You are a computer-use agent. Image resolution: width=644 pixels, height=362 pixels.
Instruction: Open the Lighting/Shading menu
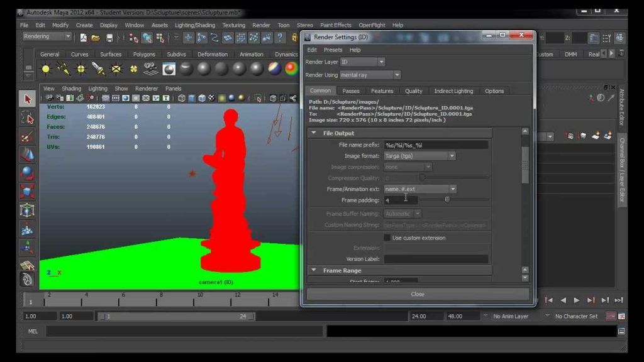[195, 25]
